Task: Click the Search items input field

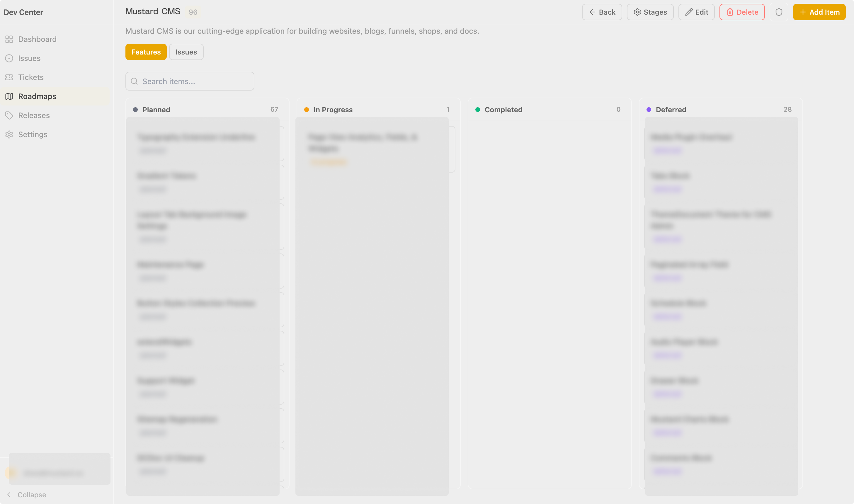Action: (190, 81)
